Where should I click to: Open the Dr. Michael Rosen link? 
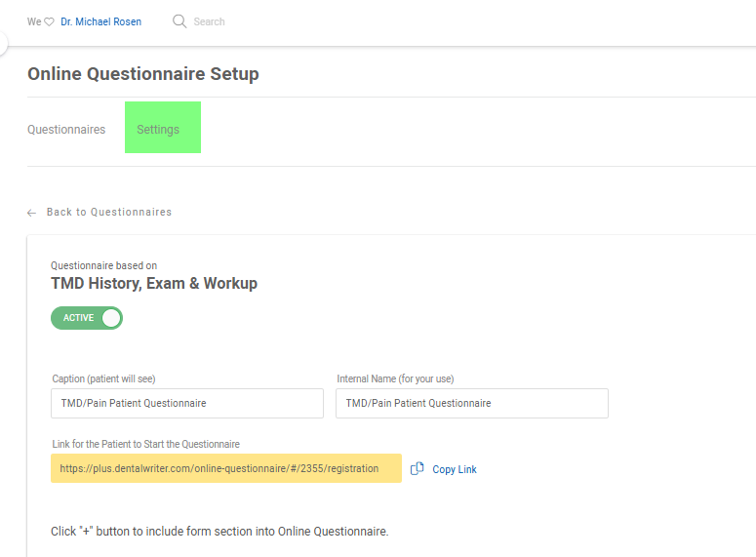(x=100, y=21)
